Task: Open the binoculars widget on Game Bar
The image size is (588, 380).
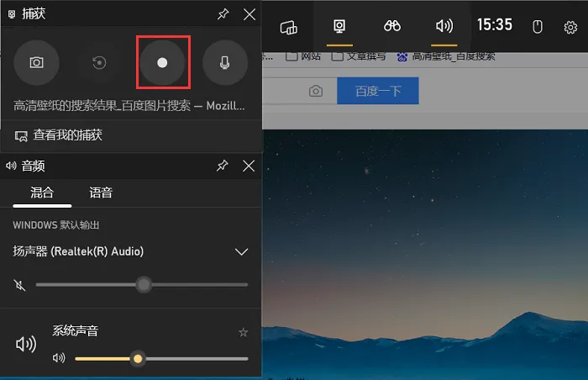Action: coord(392,26)
